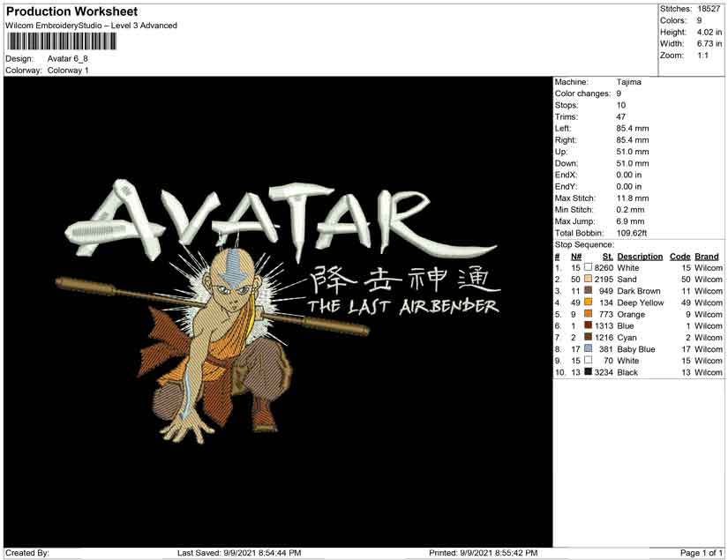Click the colorway value 'Colorway 1'
728x560 pixels.
[x=68, y=71]
